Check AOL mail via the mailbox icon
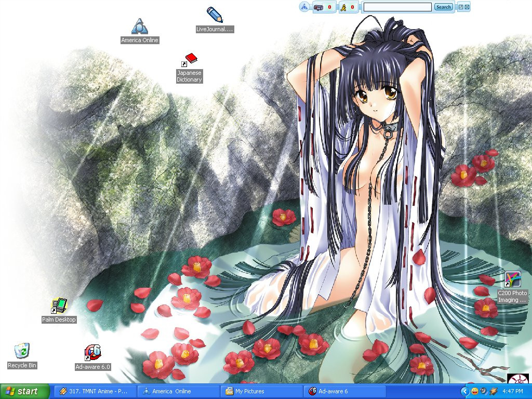Screen dimensions: 532x399 tap(318, 7)
